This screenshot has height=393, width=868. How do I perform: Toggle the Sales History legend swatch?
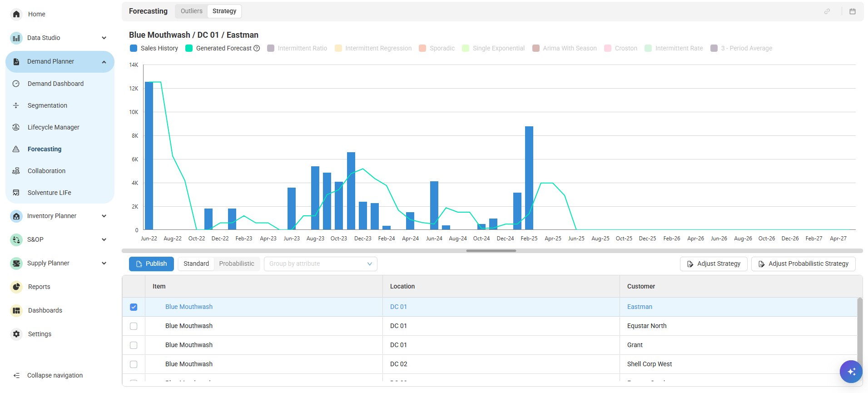click(x=134, y=48)
